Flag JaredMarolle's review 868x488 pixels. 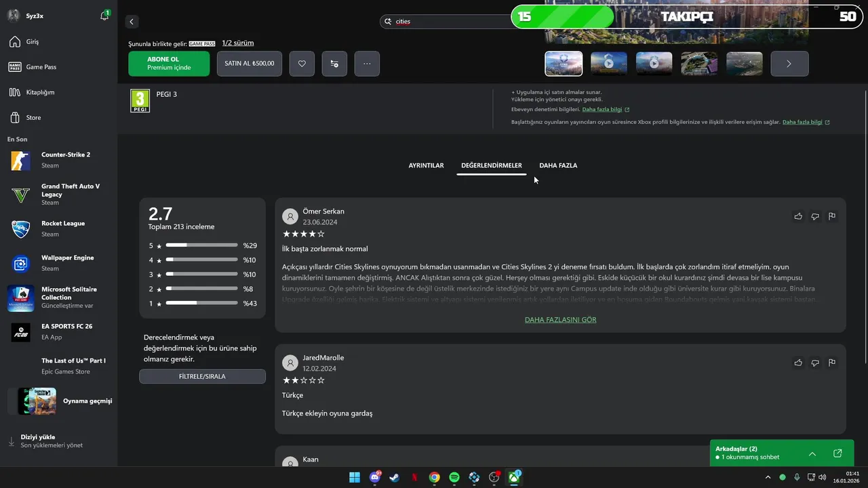pyautogui.click(x=832, y=363)
